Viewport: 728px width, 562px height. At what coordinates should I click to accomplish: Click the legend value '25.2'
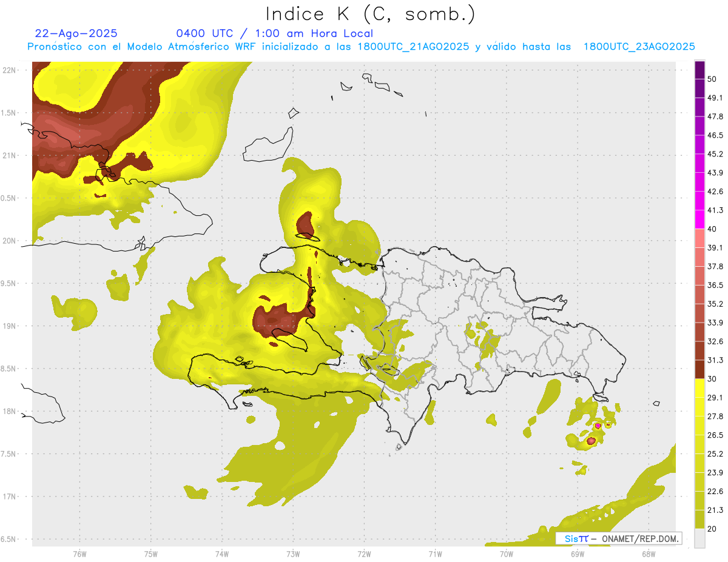pyautogui.click(x=715, y=454)
